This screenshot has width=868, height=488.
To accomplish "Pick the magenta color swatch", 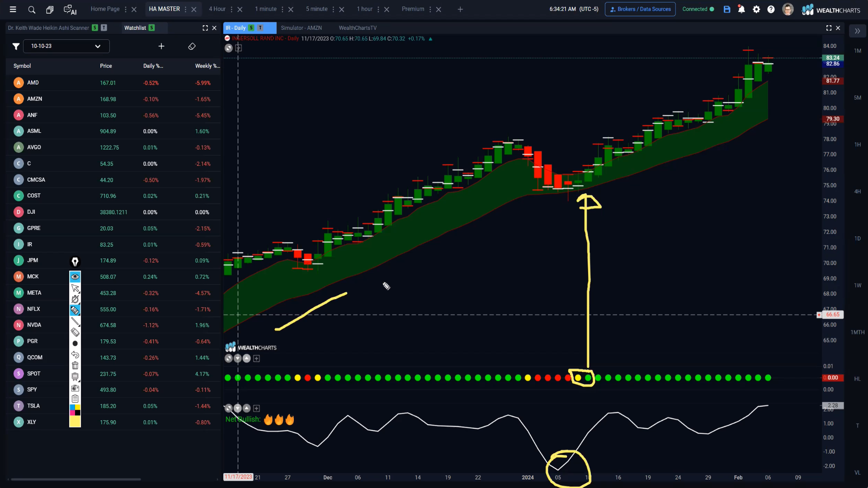I will point(72,413).
